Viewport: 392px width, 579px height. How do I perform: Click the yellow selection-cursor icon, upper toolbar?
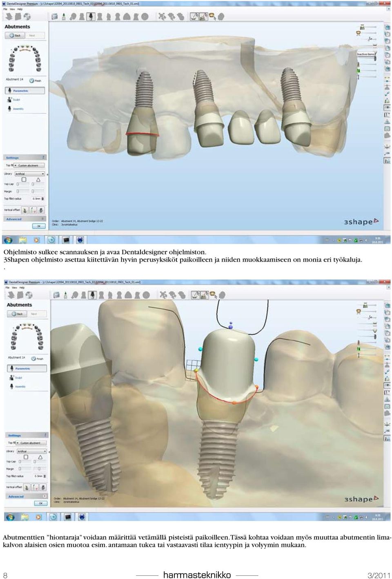point(212,17)
